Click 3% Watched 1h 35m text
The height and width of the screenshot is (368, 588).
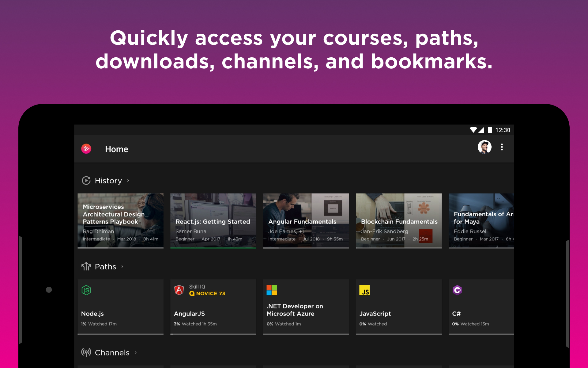coord(195,324)
